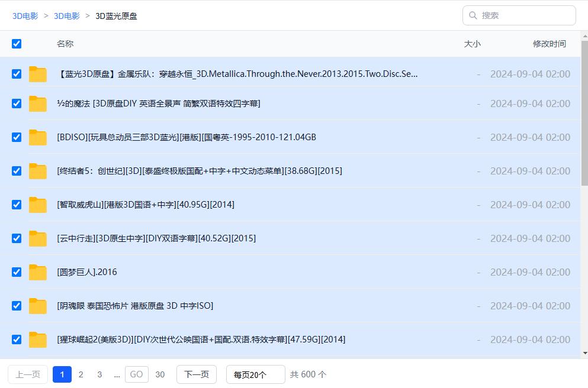Click the folder icon for 圆梦巨人.2016
Image resolution: width=588 pixels, height=388 pixels.
pos(38,272)
